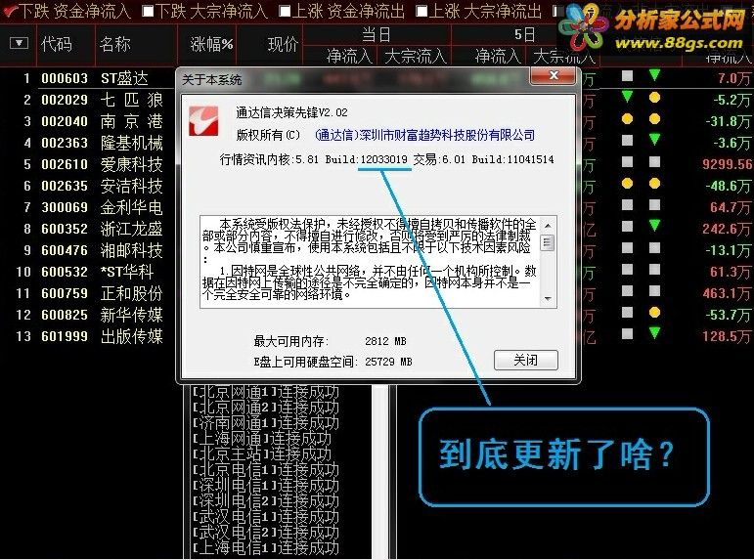The width and height of the screenshot is (754, 560).
Task: Click the [济南网通1]连接成功 log line
Action: [265, 423]
